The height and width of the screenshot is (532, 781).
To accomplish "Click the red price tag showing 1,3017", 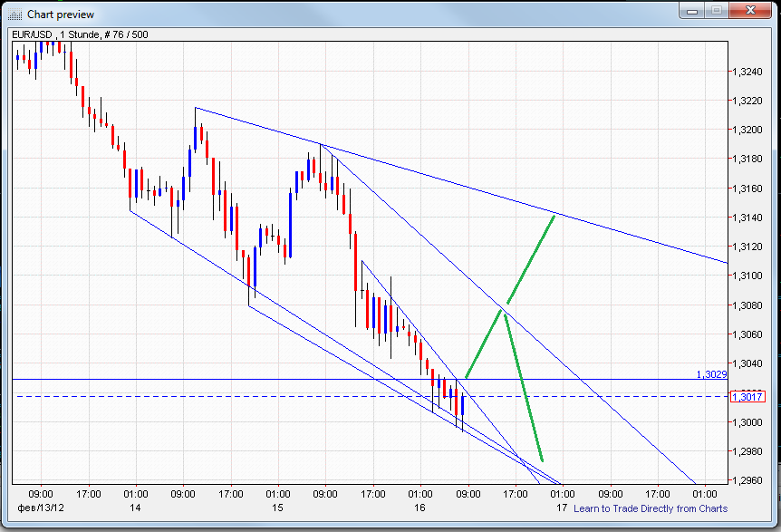I will tap(747, 396).
